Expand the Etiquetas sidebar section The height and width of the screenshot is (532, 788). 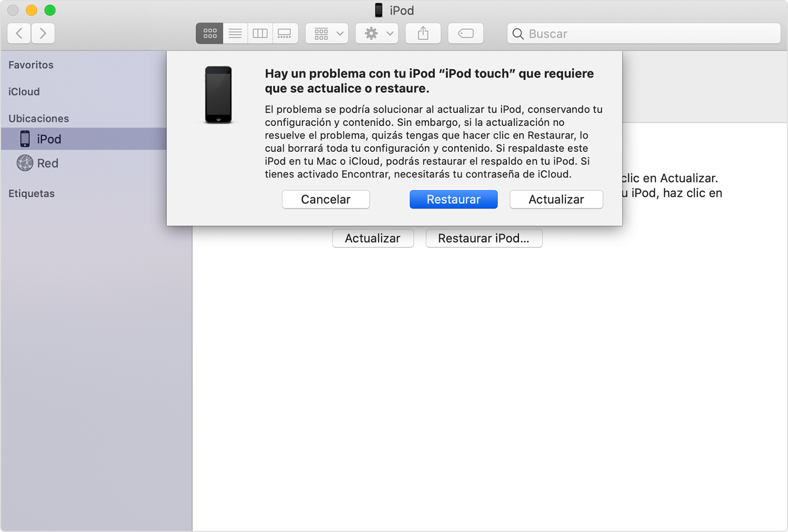coord(31,194)
